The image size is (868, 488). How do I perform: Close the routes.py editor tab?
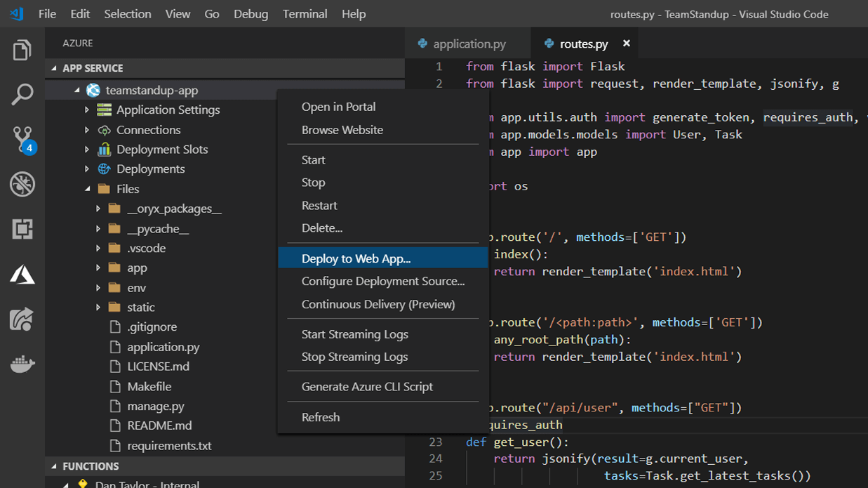click(626, 44)
